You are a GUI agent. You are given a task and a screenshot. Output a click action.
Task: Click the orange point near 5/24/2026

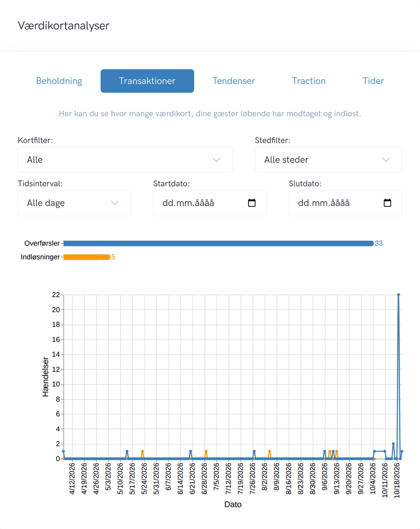143,451
